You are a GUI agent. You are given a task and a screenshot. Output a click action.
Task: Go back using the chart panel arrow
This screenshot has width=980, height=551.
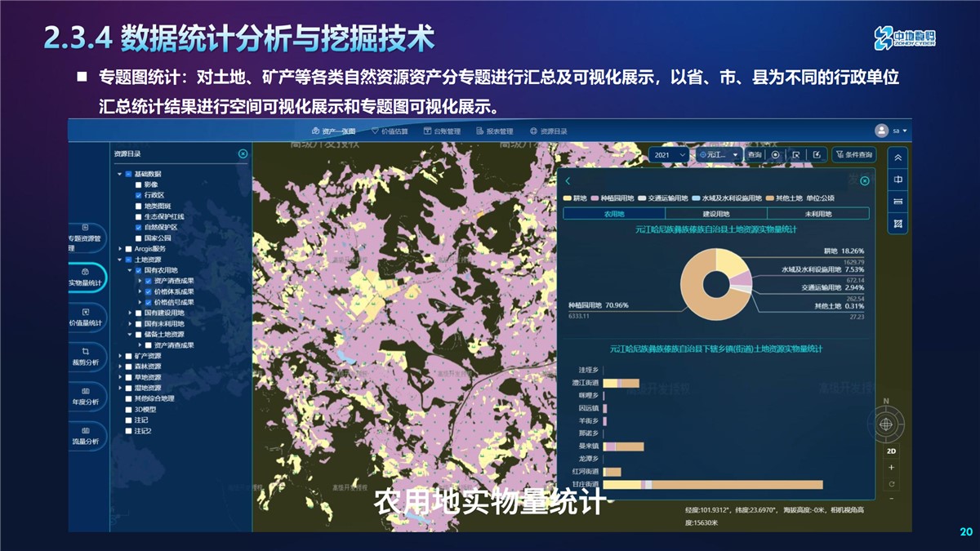(568, 181)
